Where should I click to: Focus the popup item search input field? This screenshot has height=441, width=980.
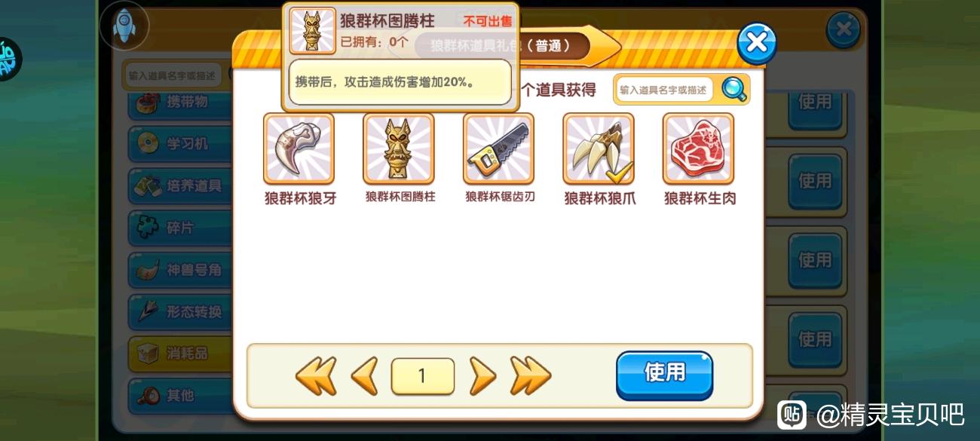tap(664, 90)
